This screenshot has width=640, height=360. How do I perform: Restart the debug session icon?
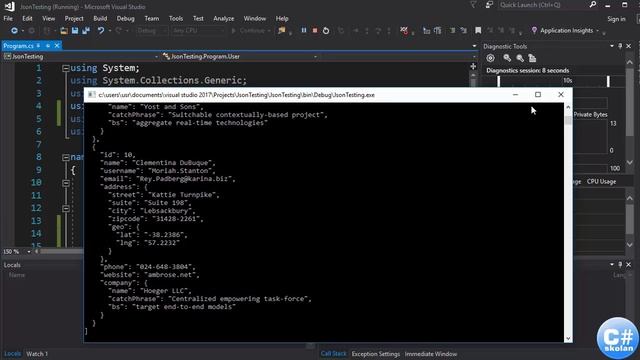point(326,31)
